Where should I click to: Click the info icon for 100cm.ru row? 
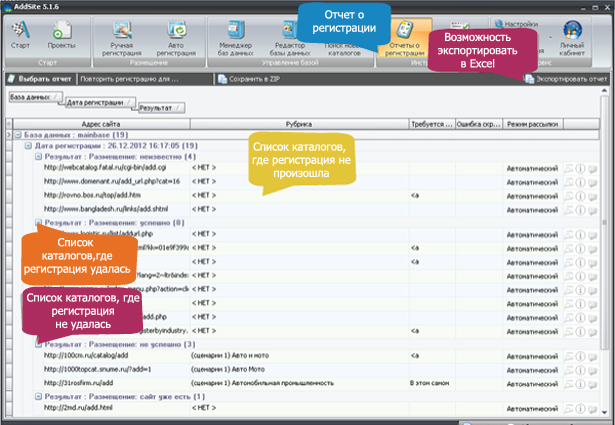[x=580, y=356]
